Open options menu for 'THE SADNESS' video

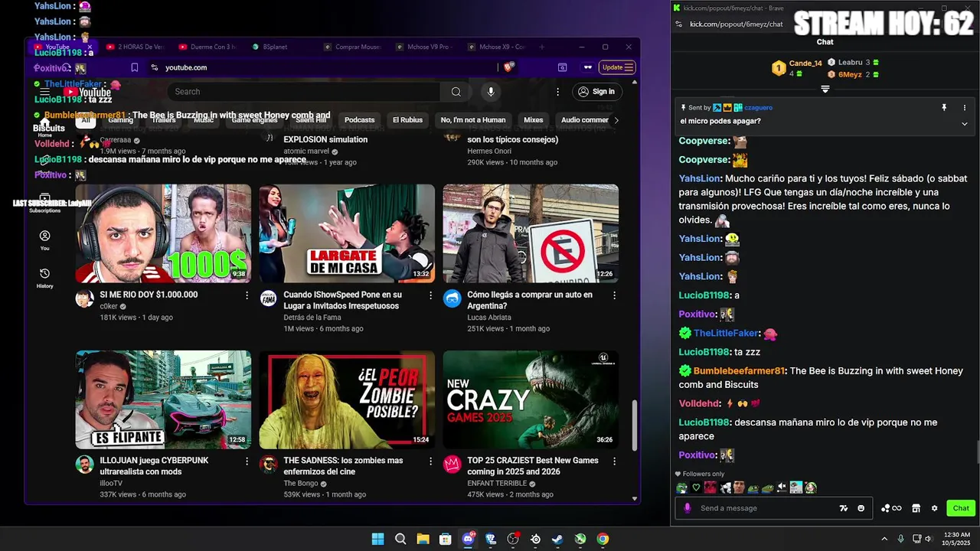pyautogui.click(x=430, y=461)
